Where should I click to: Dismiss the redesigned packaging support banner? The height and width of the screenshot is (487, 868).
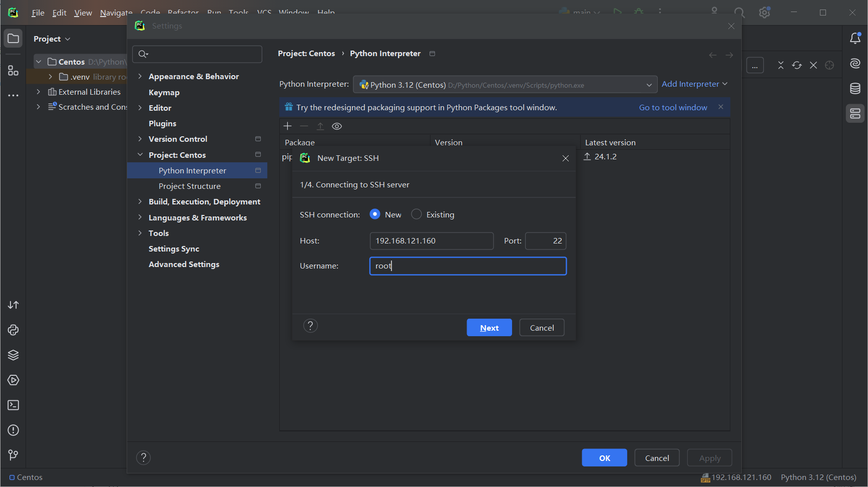click(720, 107)
